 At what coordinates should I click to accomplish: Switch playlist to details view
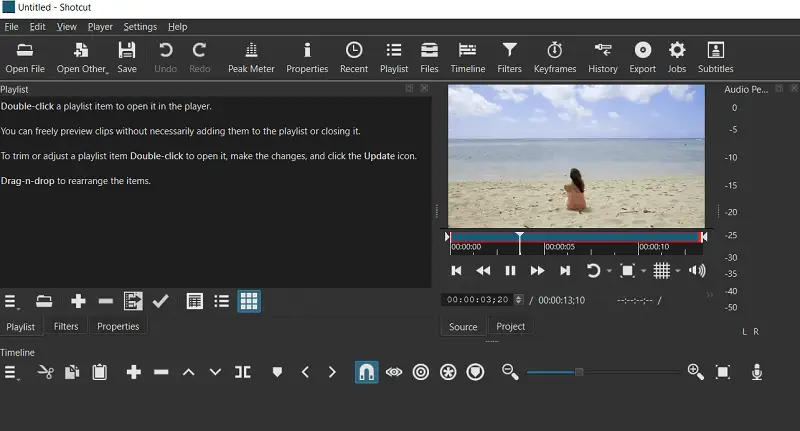tap(194, 301)
